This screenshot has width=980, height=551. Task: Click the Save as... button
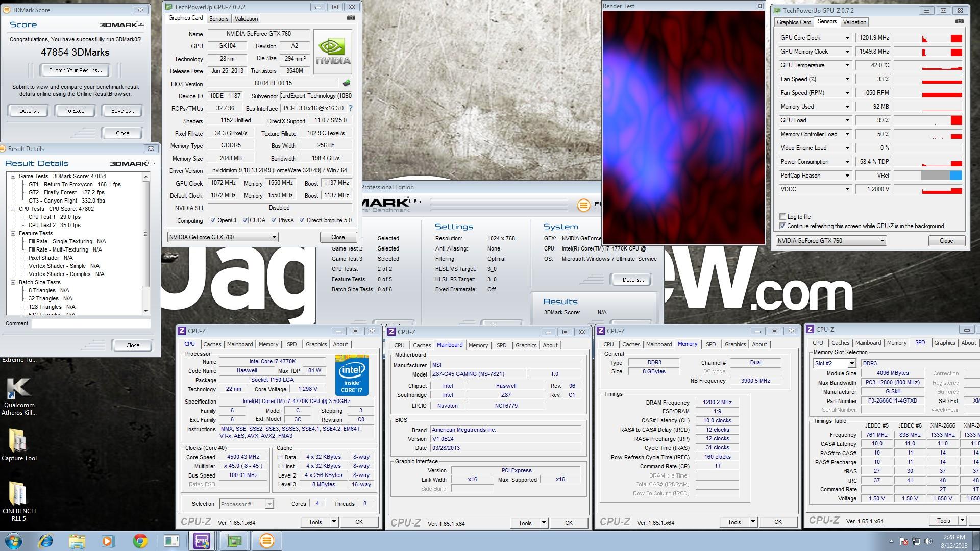click(123, 111)
